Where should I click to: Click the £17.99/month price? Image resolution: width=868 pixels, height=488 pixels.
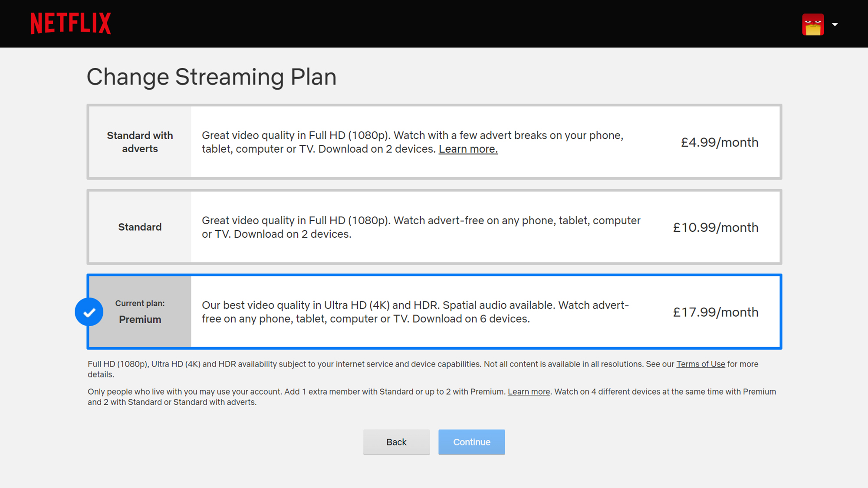pyautogui.click(x=715, y=312)
